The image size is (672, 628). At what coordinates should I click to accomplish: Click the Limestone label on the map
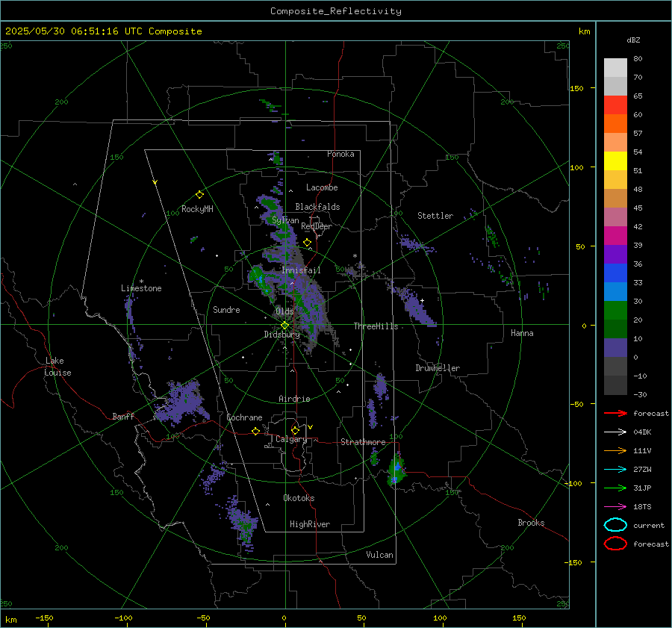(x=141, y=288)
